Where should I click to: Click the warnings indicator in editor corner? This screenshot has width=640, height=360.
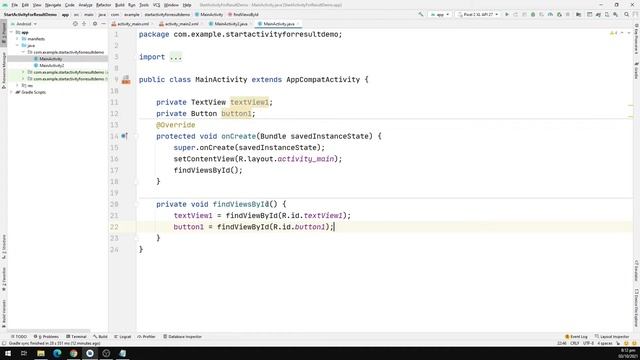[x=613, y=33]
